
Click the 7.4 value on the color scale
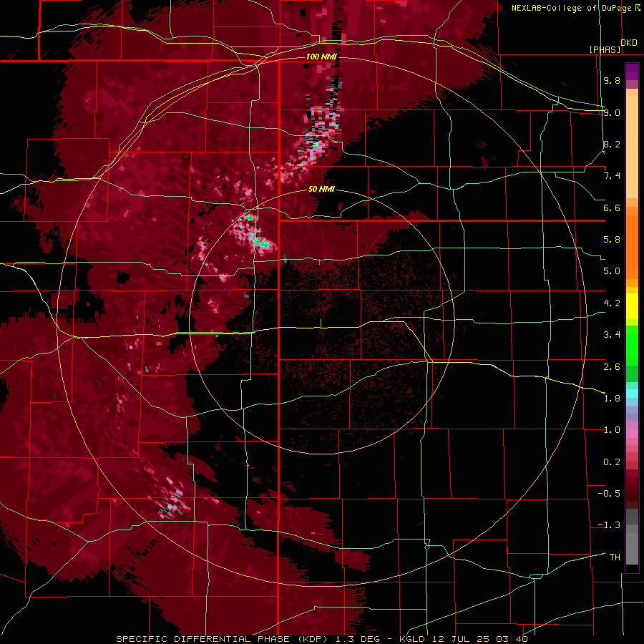pos(612,176)
